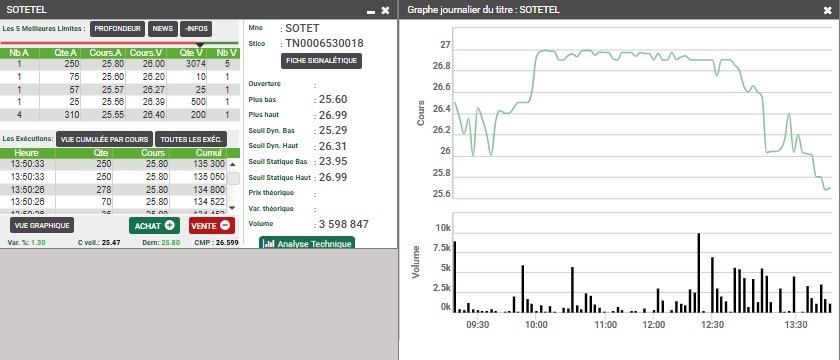The image size is (840, 360).
Task: Close the SOTETEL quote panel
Action: coord(385,10)
